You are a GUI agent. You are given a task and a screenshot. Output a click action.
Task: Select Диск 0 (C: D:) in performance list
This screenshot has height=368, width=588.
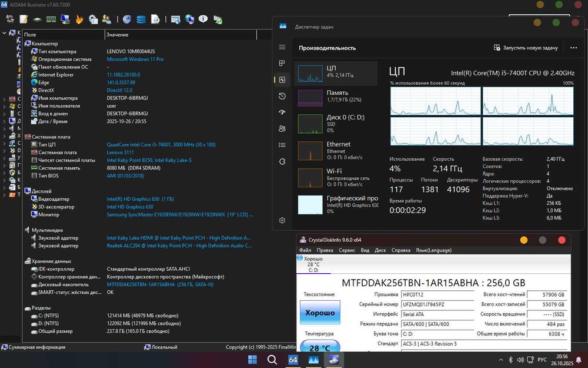tap(336, 124)
